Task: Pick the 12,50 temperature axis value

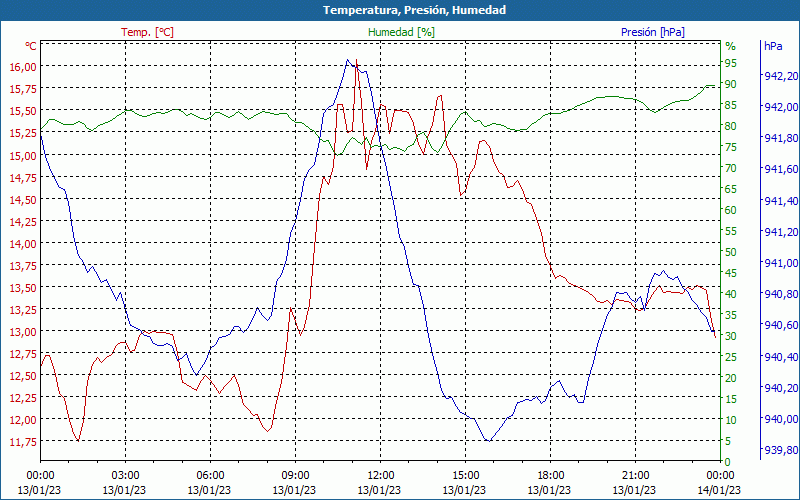Action: click(23, 376)
